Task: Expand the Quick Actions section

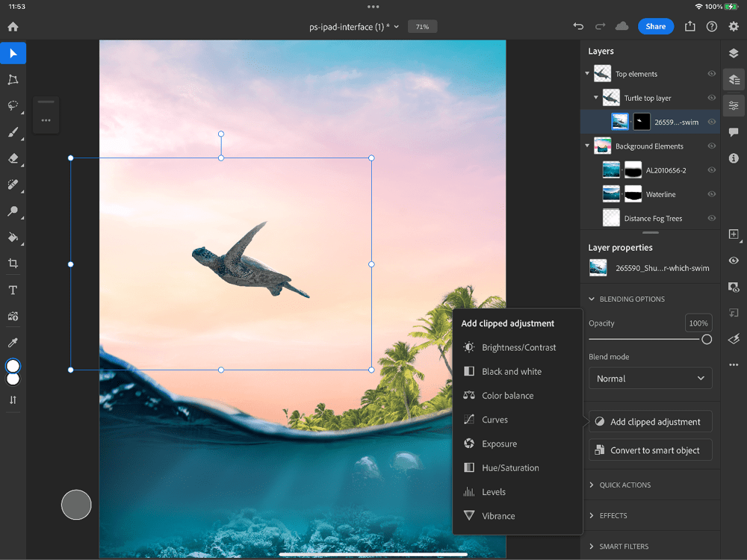Action: 592,485
